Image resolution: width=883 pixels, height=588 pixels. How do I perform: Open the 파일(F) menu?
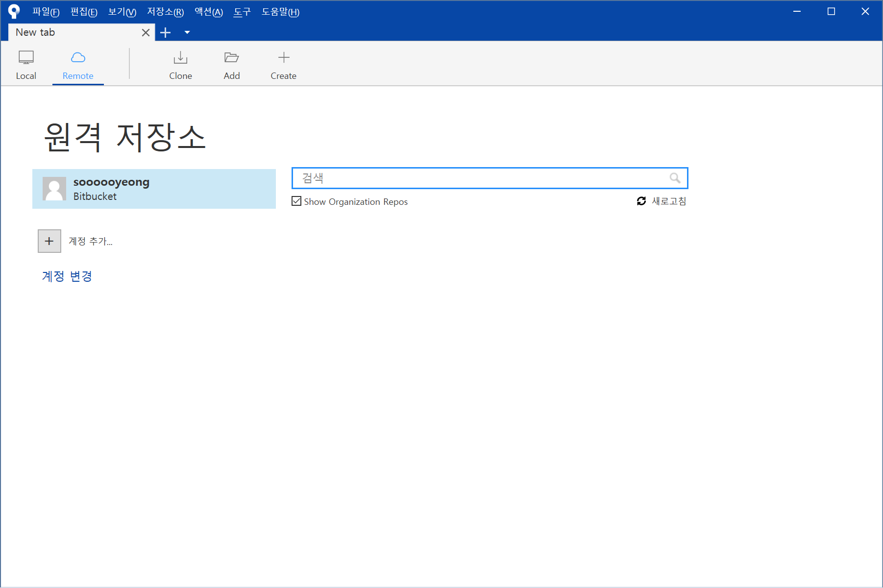[x=46, y=12]
